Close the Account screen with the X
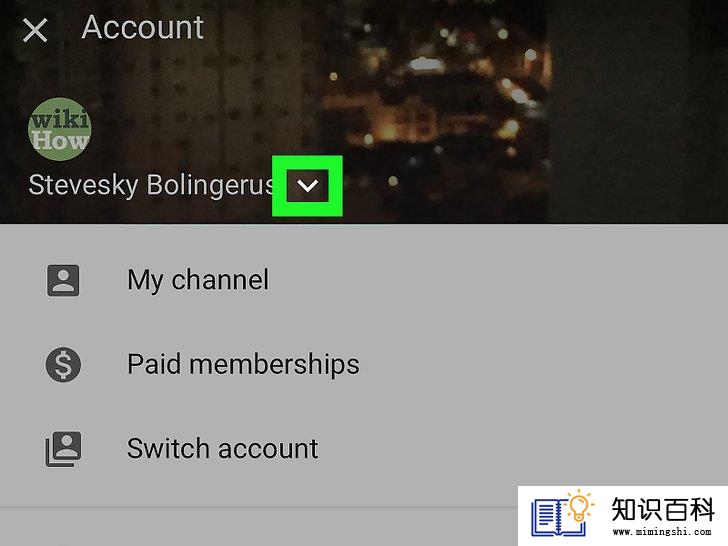The height and width of the screenshot is (546, 728). point(35,30)
